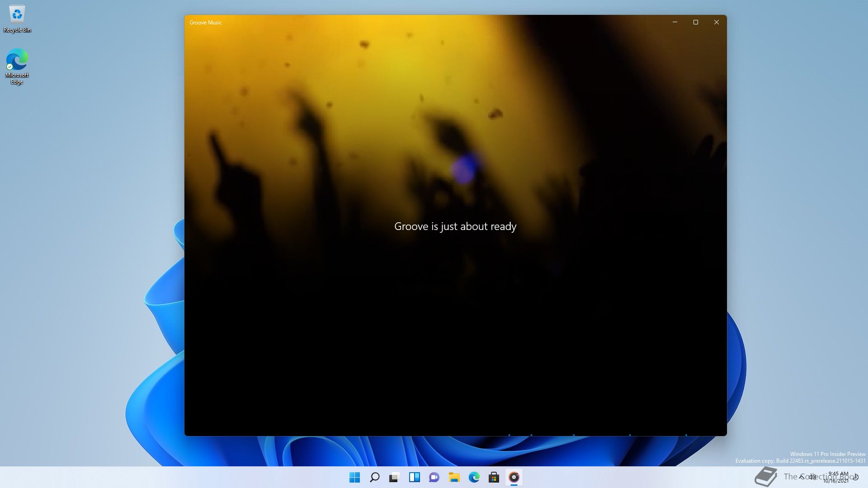
Task: Expand hidden system tray icons chevron
Action: pos(802,477)
